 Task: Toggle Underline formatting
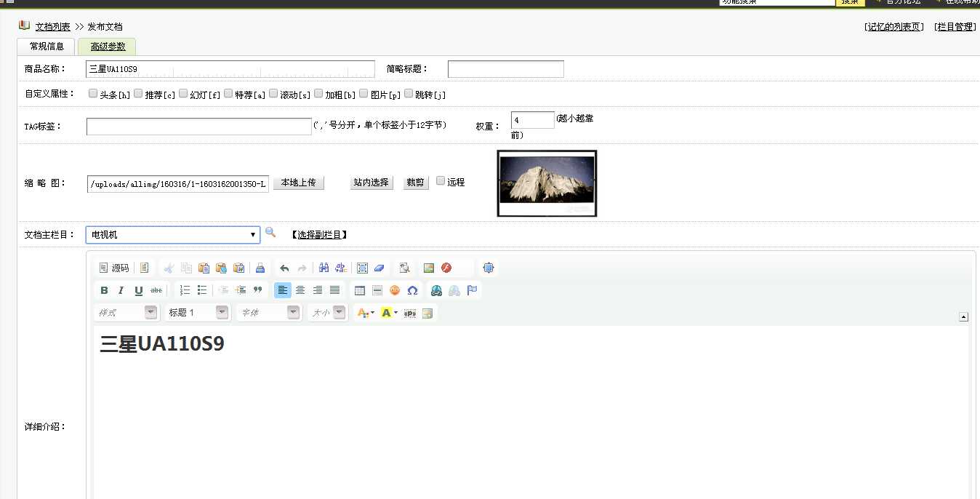[x=139, y=290]
